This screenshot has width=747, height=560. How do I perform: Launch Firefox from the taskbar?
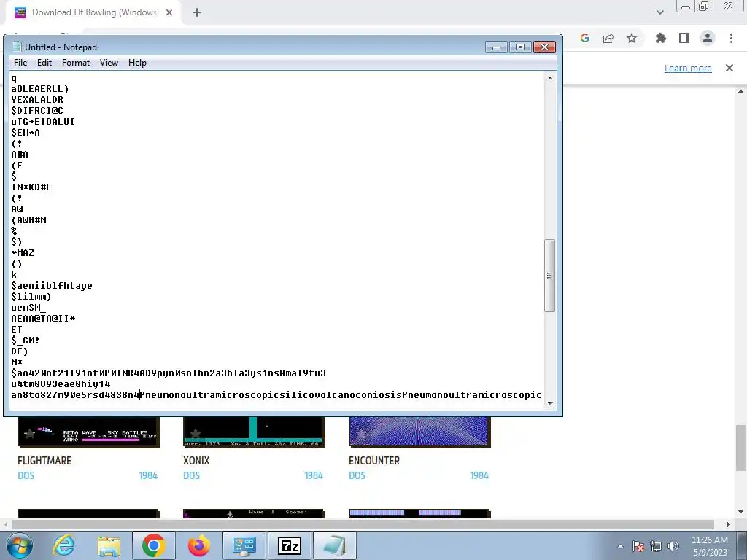pyautogui.click(x=198, y=545)
